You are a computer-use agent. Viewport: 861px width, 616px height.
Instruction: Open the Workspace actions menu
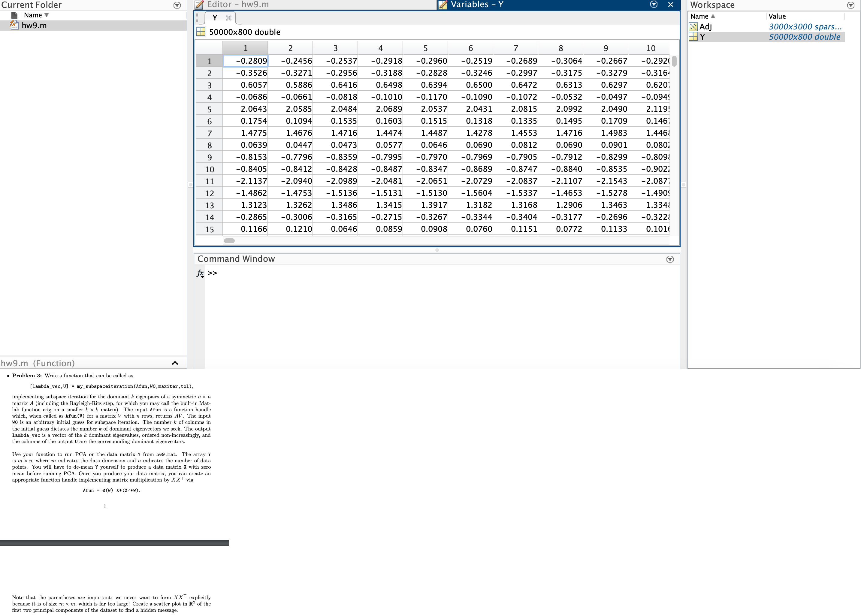click(x=851, y=5)
